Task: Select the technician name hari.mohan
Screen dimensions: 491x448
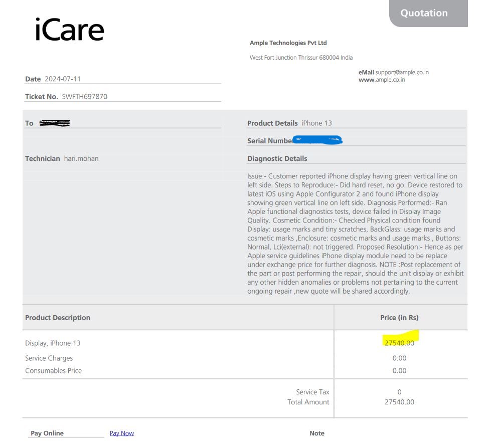Action: tap(81, 159)
